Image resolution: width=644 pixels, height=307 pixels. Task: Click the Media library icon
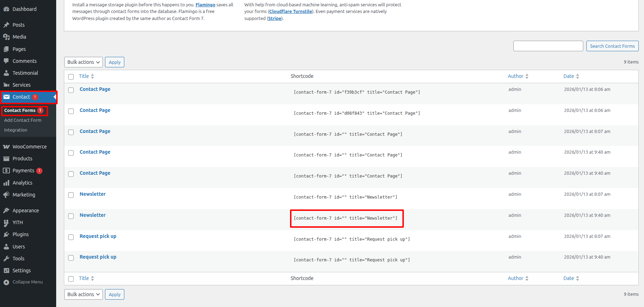pyautogui.click(x=6, y=37)
